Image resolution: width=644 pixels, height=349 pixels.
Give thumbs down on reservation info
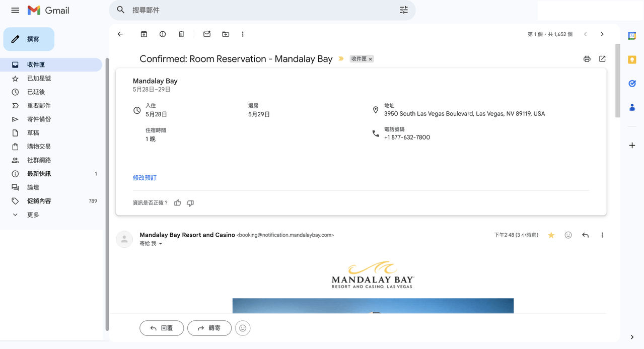190,203
